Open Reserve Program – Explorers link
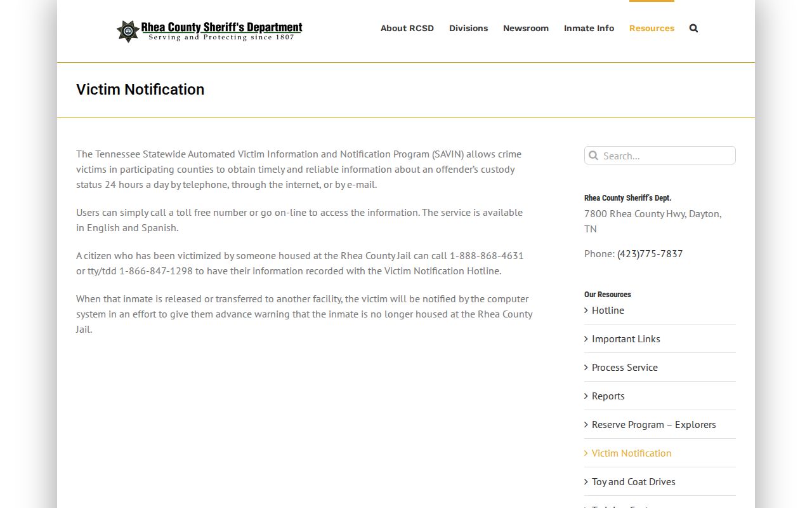Viewport: 812px width, 508px height. [654, 424]
